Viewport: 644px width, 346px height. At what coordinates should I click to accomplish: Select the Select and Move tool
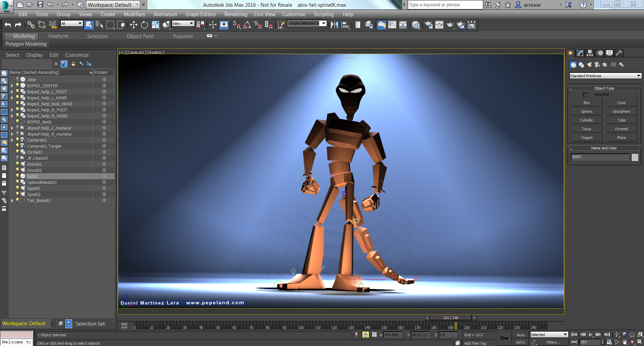[133, 25]
